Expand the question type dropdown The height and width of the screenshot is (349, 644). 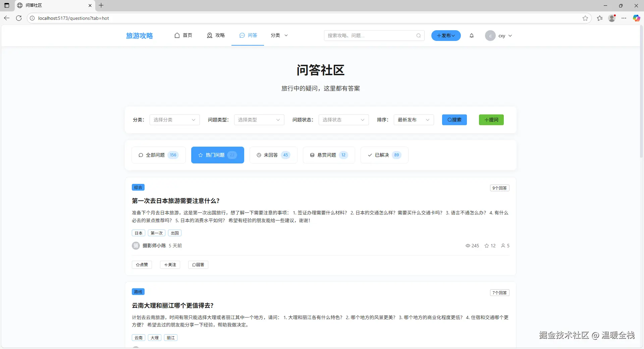pyautogui.click(x=259, y=120)
